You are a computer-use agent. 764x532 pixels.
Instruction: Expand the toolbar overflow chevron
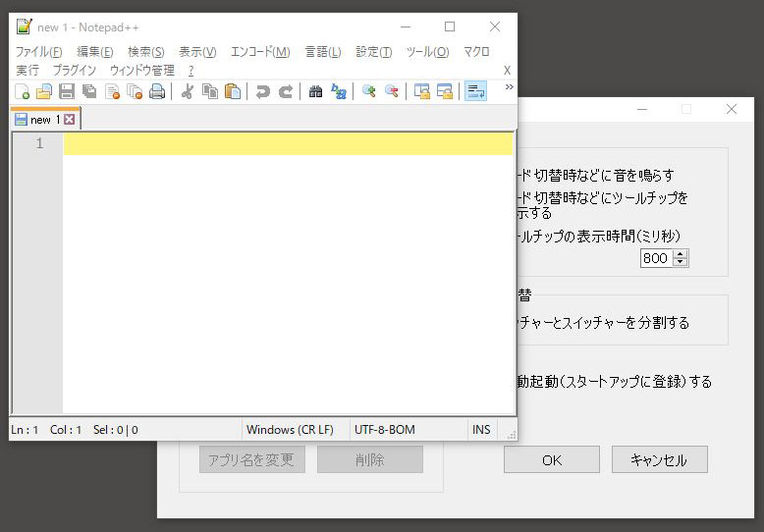coord(510,87)
